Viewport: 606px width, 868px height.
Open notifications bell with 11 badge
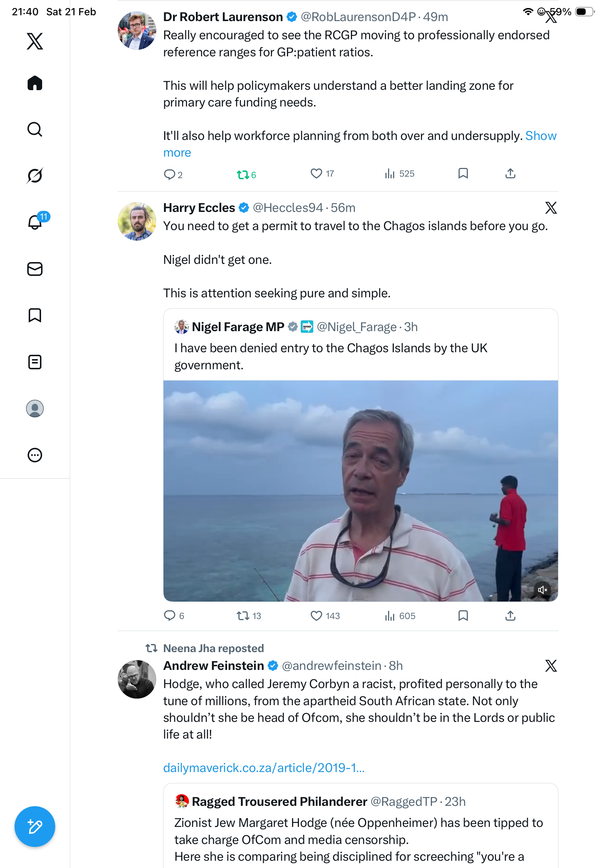click(35, 222)
